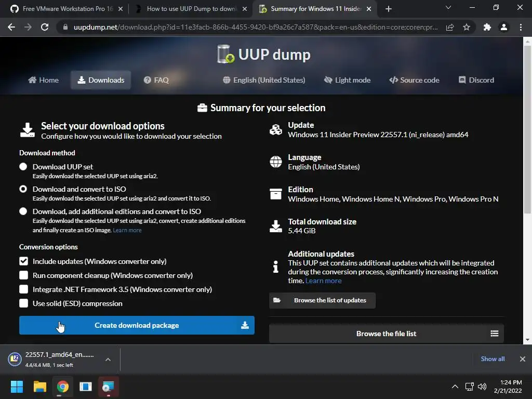The height and width of the screenshot is (399, 532).
Task: Open the blue-window app in taskbar
Action: (x=86, y=387)
